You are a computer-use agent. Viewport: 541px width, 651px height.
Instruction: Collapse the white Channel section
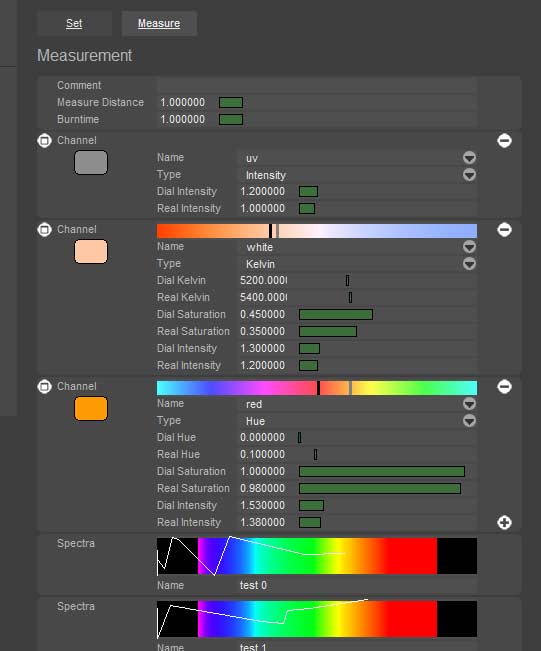44,230
